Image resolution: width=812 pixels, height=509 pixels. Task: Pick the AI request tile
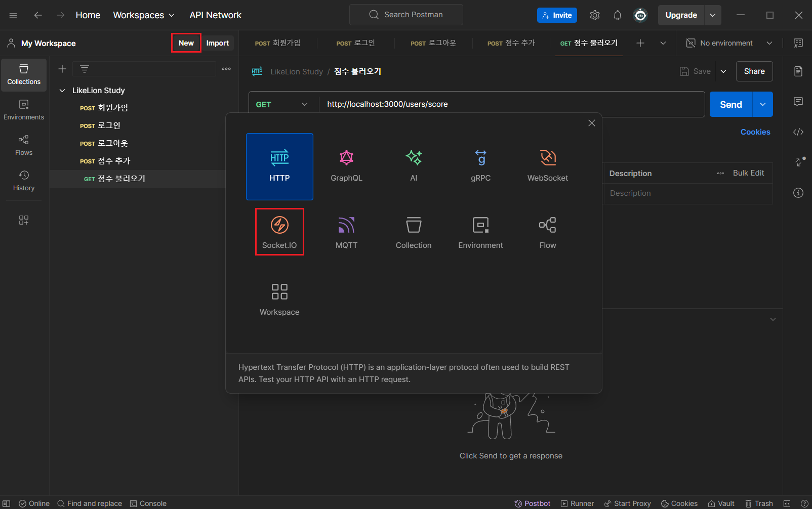414,166
